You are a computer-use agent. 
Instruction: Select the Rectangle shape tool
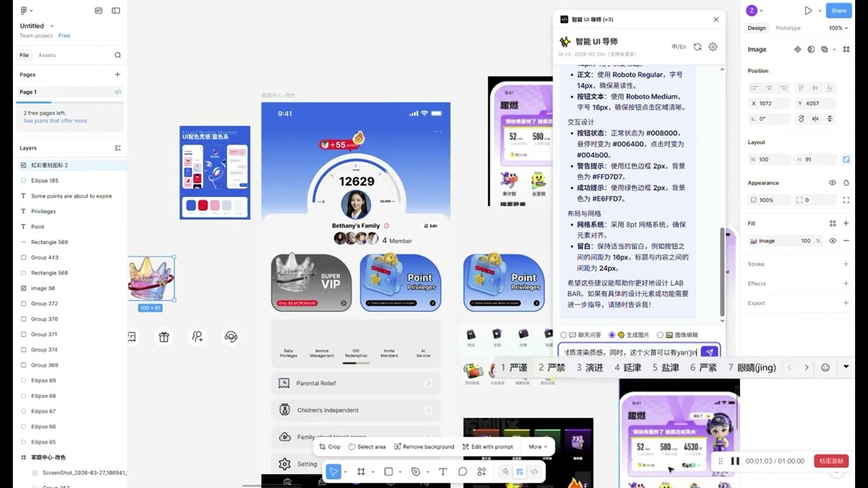pos(389,472)
